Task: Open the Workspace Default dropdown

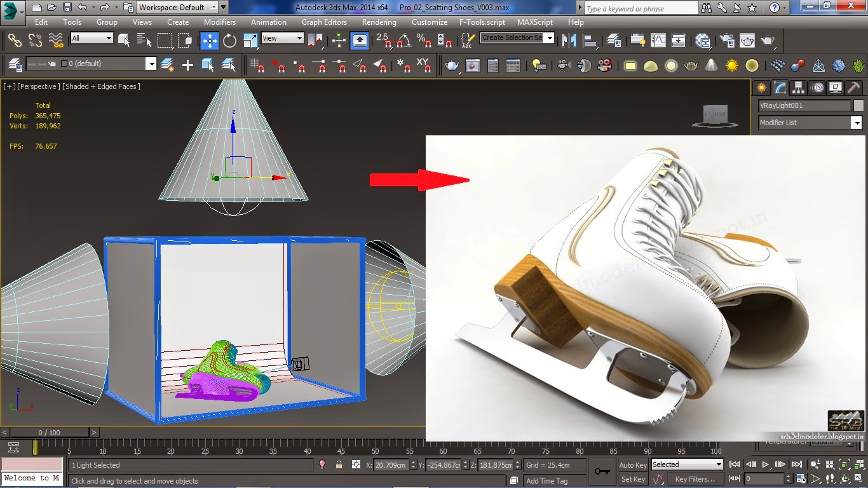Action: [x=212, y=8]
